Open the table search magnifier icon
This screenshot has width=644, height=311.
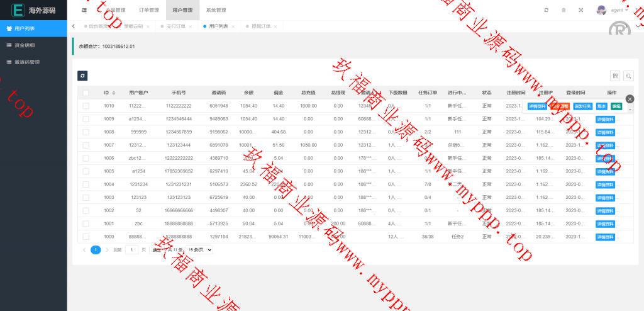[x=628, y=76]
